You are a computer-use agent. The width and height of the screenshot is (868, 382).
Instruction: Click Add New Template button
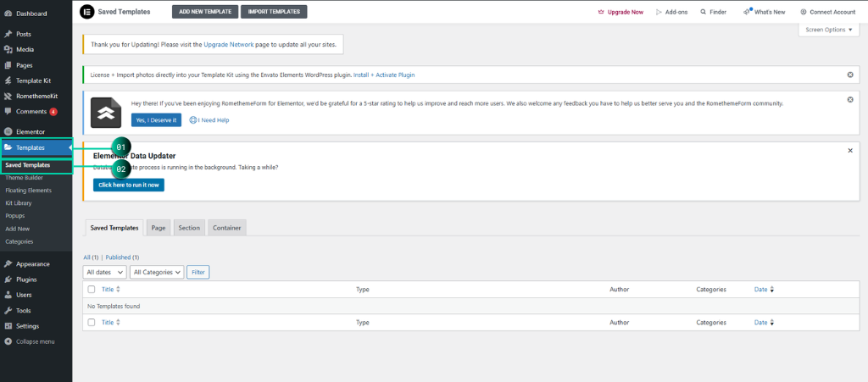coord(205,12)
